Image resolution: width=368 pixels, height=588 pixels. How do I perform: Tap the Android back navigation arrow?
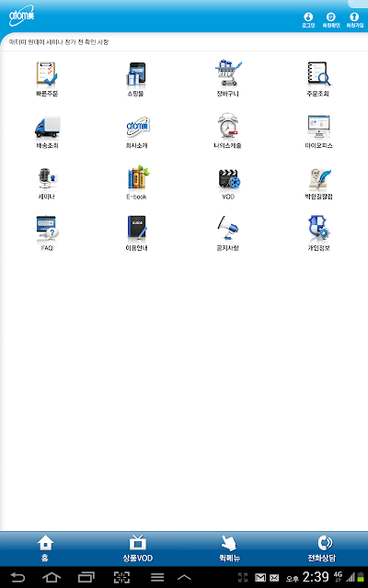(x=17, y=578)
